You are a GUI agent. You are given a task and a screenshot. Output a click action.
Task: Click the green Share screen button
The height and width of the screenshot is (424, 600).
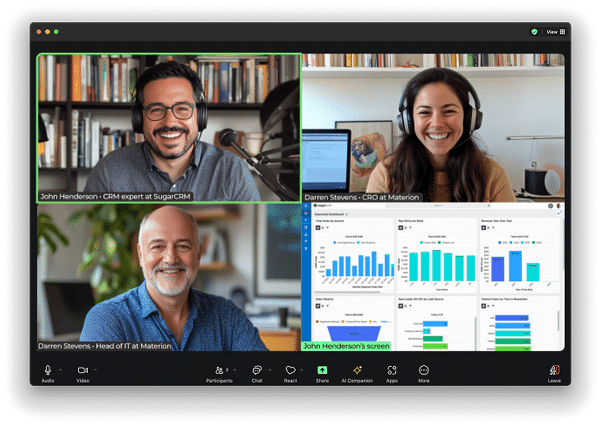322,371
